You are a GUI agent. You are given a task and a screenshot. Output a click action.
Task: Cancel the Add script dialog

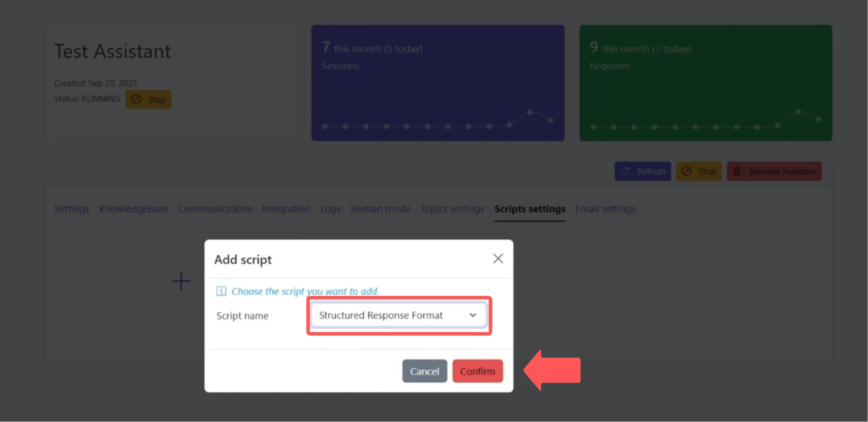coord(424,371)
